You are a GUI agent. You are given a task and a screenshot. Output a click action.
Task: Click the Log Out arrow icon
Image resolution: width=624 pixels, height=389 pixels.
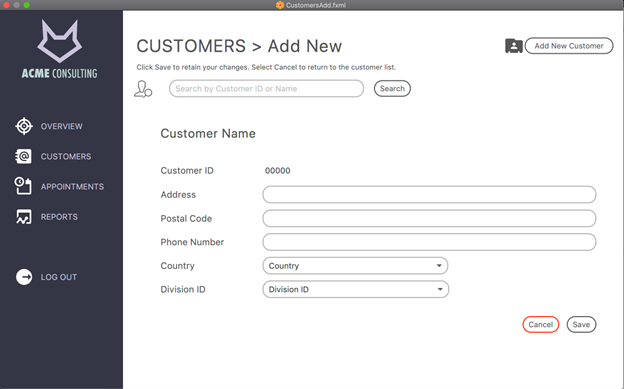[x=24, y=277]
